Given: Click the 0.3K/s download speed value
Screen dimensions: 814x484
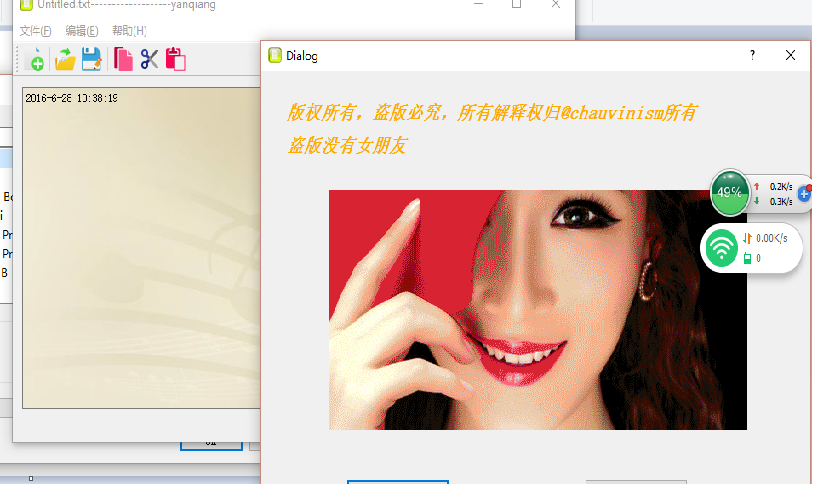Looking at the screenshot, I should click(x=781, y=201).
